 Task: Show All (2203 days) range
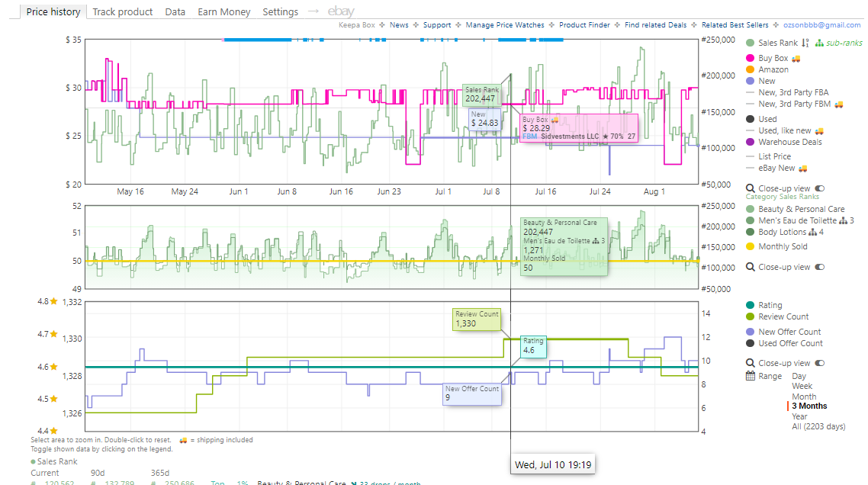[x=818, y=426]
